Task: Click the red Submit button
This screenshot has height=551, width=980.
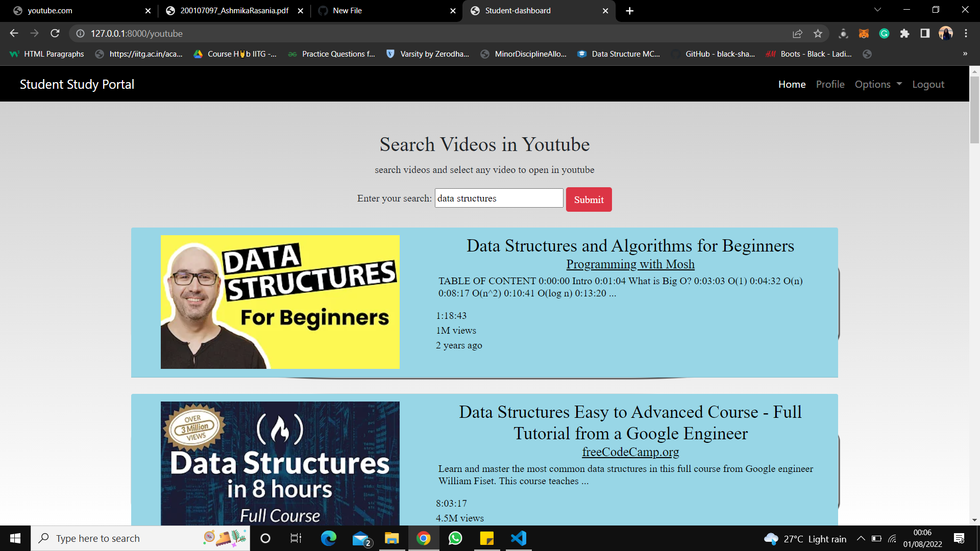Action: coord(589,199)
